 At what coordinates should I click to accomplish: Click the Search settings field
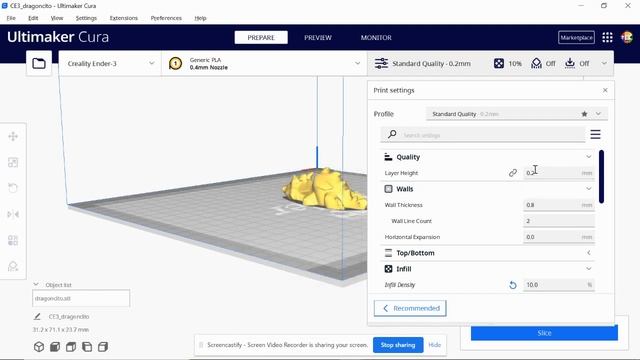point(483,134)
